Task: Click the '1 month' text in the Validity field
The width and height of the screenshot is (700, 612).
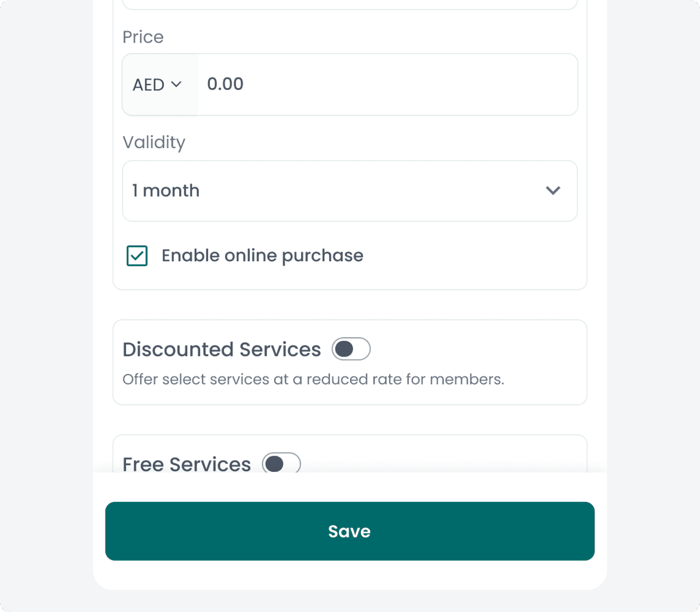Action: [x=166, y=191]
